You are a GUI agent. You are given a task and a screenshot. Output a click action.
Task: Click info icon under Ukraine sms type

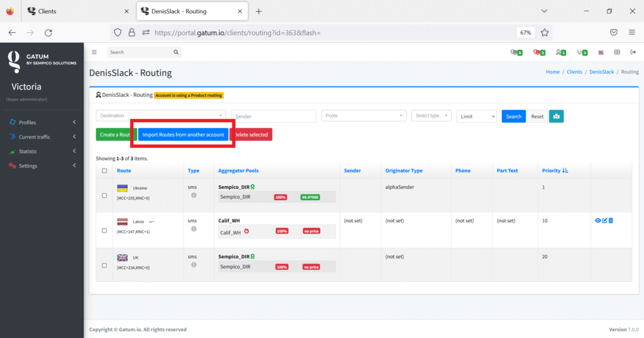pos(194,195)
